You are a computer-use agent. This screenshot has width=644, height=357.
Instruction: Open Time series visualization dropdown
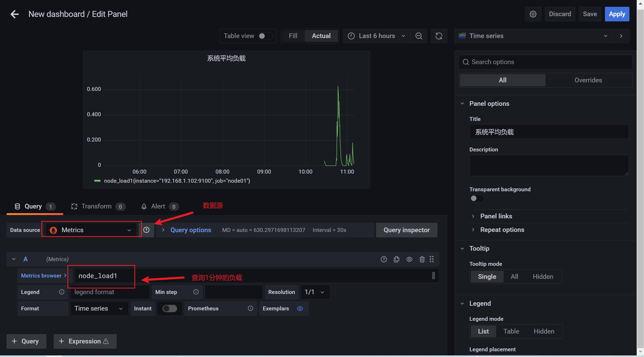point(534,36)
